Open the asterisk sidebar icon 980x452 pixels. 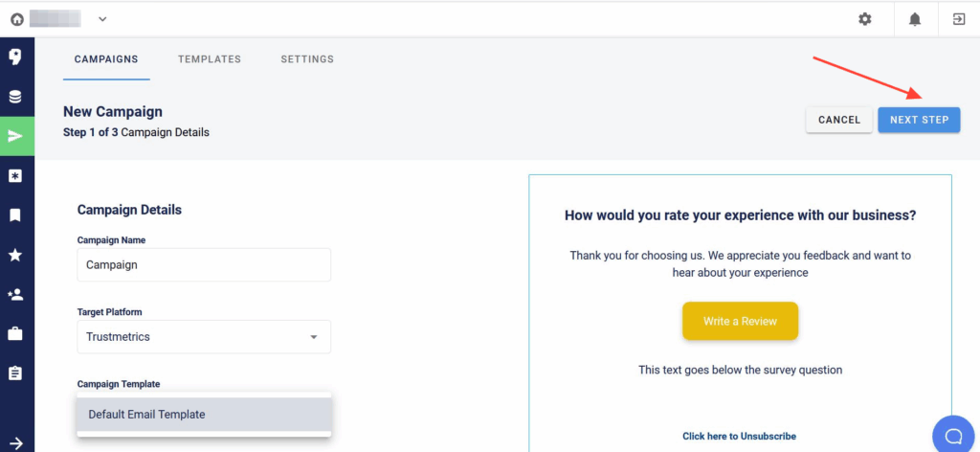(15, 176)
